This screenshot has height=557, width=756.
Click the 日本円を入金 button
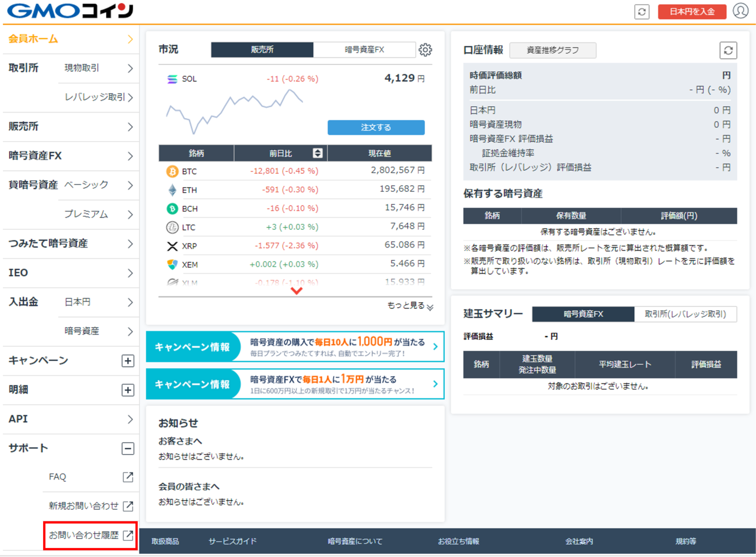692,12
